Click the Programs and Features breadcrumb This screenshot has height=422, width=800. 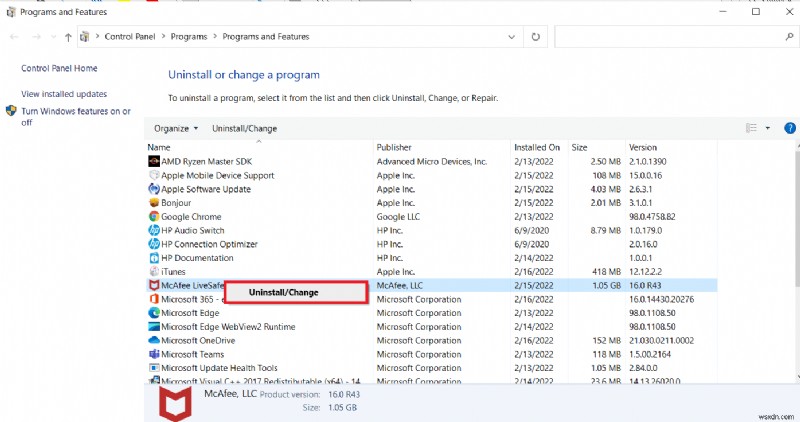point(266,37)
